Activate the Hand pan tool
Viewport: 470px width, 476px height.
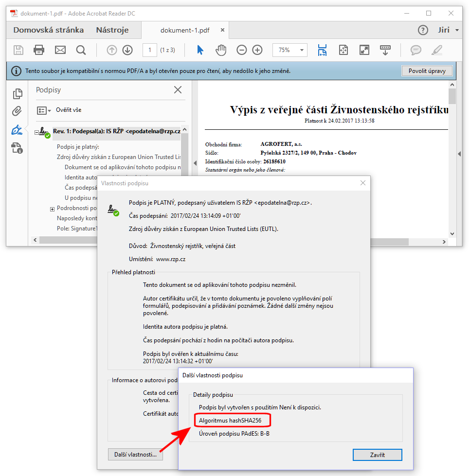pos(221,50)
